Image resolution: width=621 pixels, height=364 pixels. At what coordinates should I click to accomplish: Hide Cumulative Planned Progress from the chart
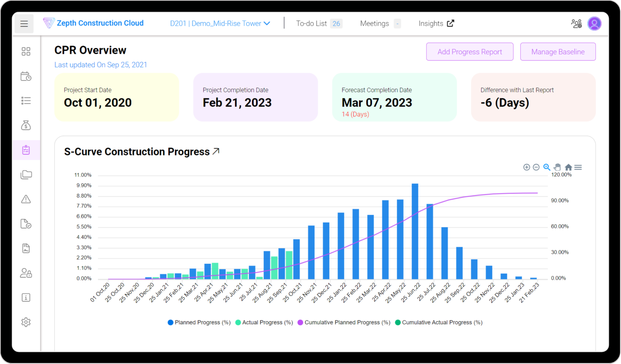click(343, 322)
